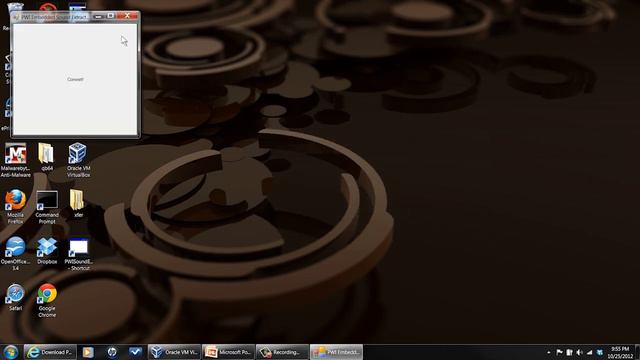Image resolution: width=640 pixels, height=360 pixels.
Task: Open the PWISoundE... Shortcut desktop icon
Action: tap(78, 254)
